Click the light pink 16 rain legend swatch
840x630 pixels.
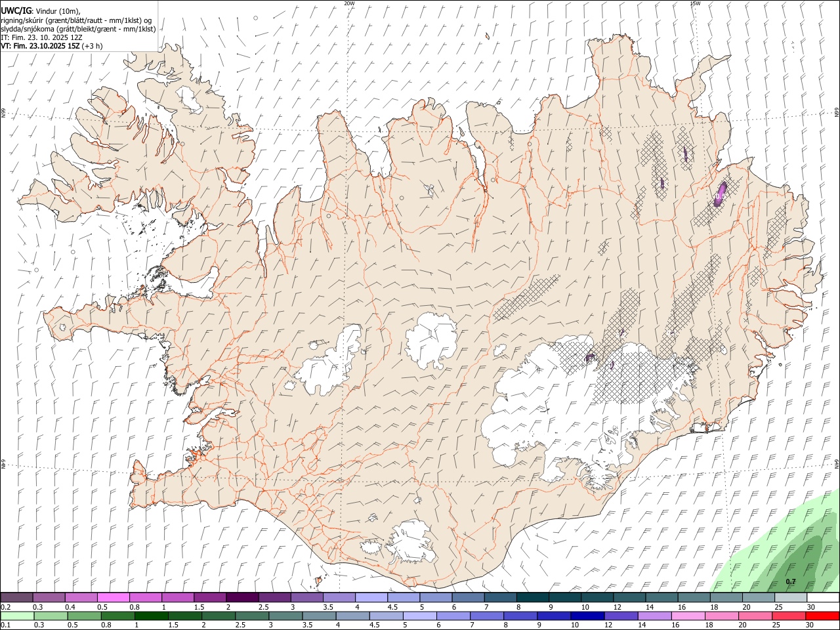coord(688,616)
